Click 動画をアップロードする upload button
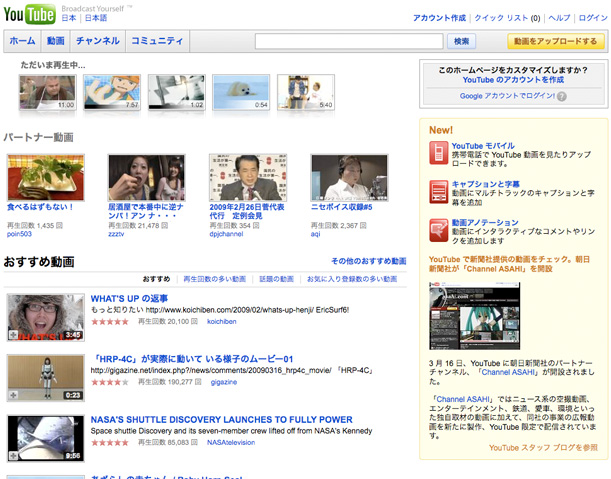This screenshot has width=611, height=479. point(556,41)
